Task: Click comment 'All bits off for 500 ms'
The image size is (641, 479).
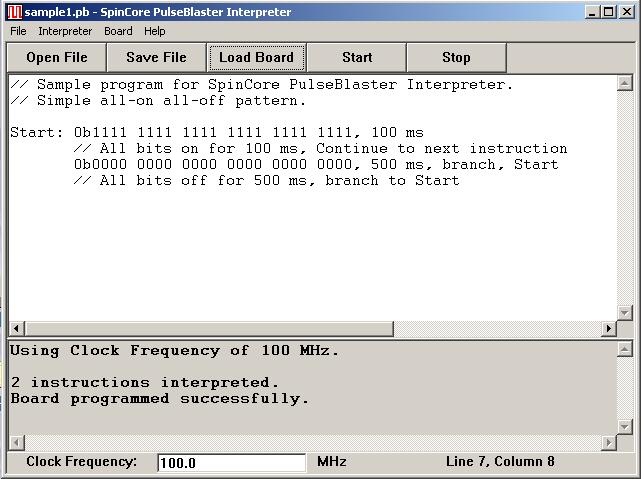Action: tap(267, 180)
